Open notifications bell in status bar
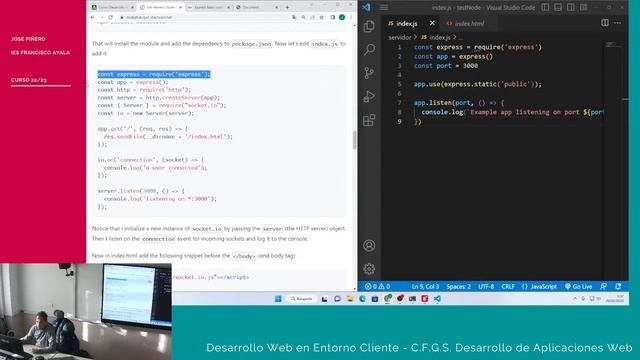This screenshot has height=360, width=640. pos(618,287)
